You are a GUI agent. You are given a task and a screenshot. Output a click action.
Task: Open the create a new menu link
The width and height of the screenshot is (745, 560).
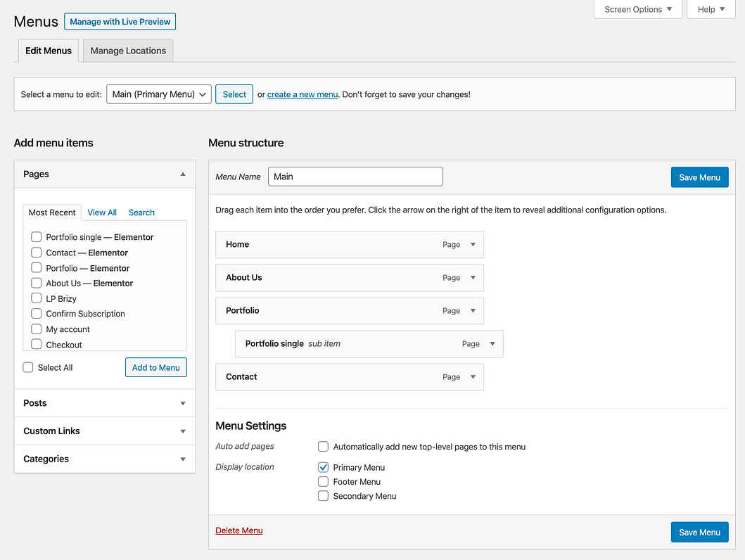point(302,94)
